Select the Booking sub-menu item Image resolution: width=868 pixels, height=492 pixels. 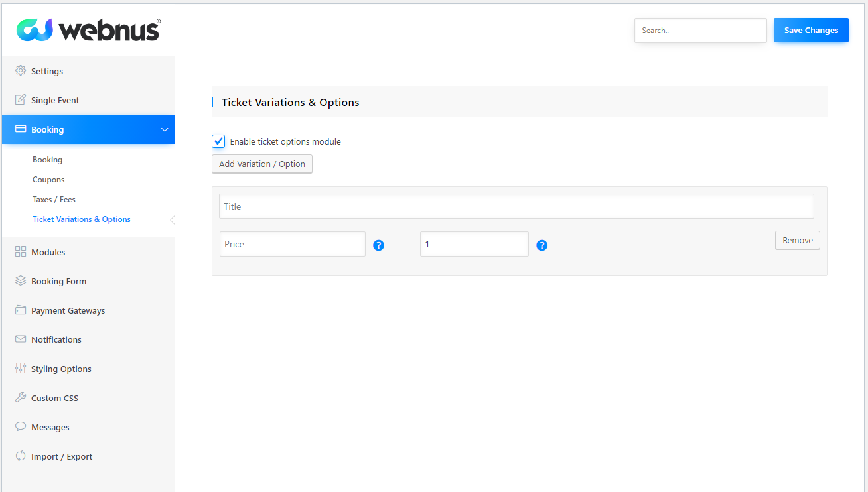47,160
